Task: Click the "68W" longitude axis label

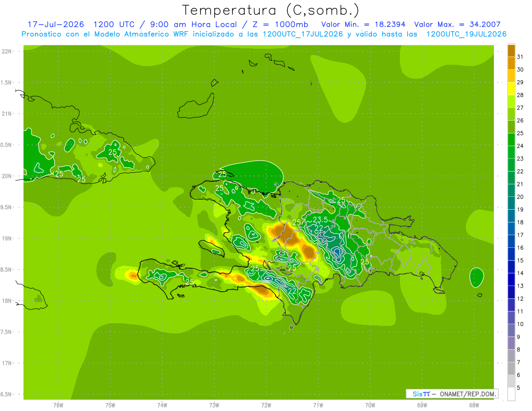Action: (x=473, y=405)
